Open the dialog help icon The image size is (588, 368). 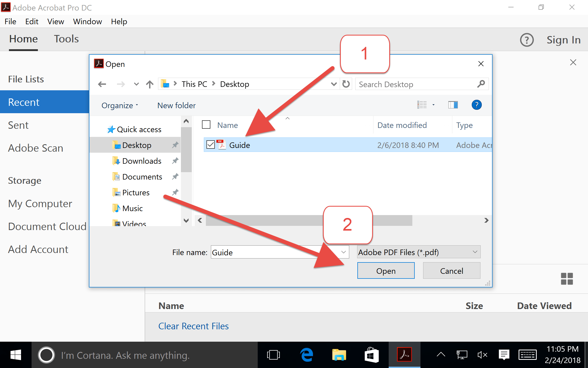(x=477, y=105)
